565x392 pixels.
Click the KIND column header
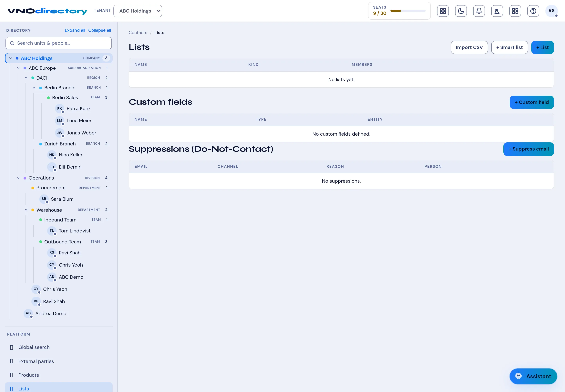[x=253, y=65]
